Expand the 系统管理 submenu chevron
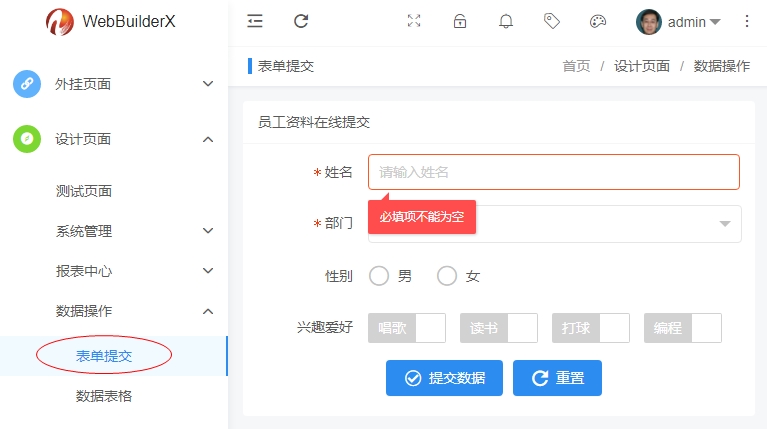This screenshot has height=429, width=767. click(208, 230)
